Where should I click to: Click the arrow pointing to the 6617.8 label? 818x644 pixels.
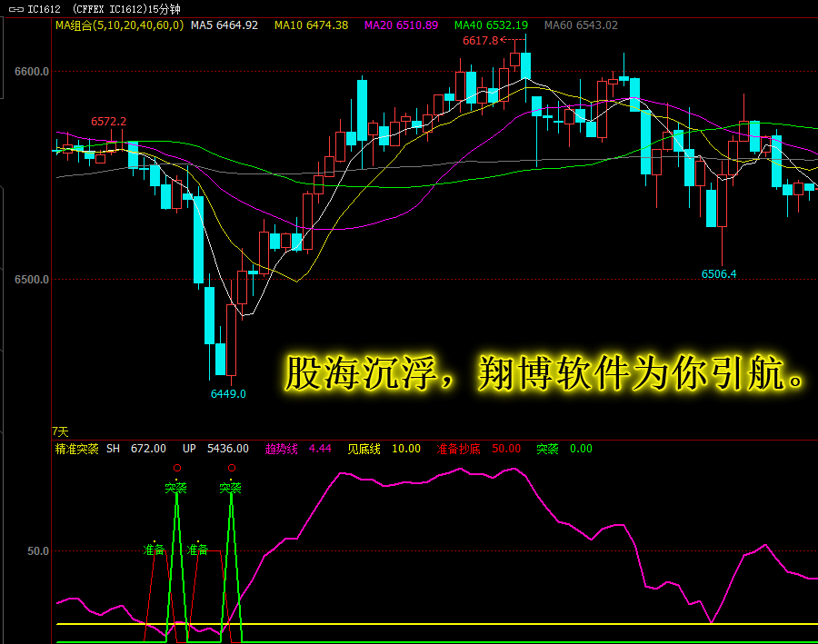[513, 40]
